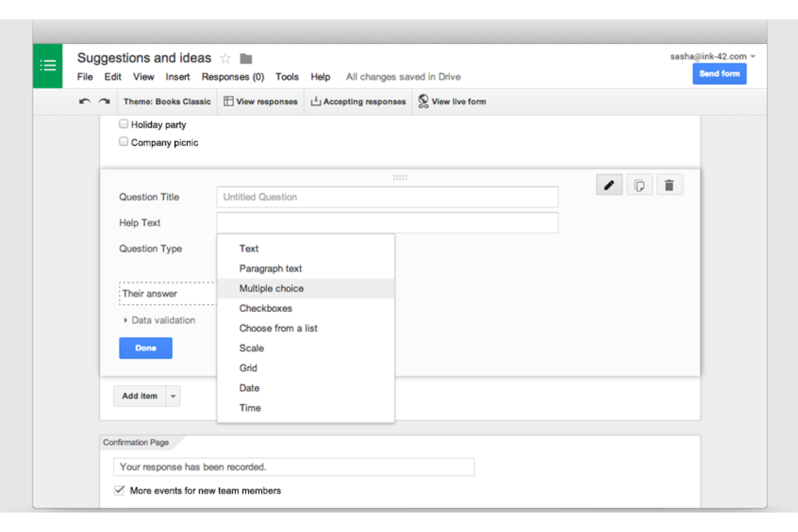Select Multiple choice from the question type list
798x532 pixels.
tap(271, 288)
